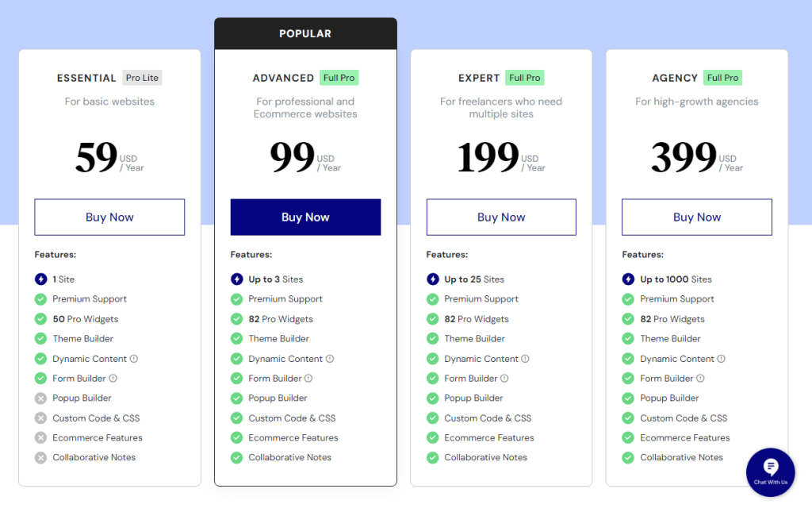The image size is (812, 508).
Task: Click Buy Now for the Expert plan
Action: (x=501, y=217)
